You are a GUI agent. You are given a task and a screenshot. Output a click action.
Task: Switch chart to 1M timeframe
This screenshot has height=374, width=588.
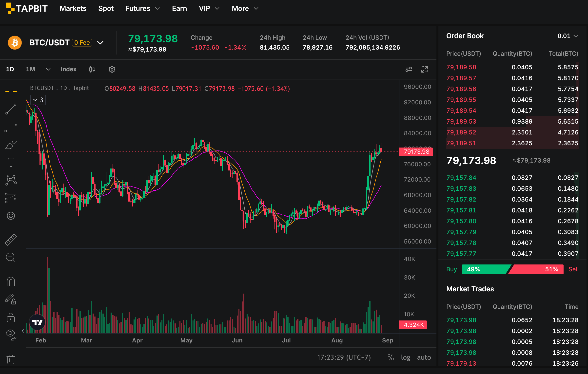(30, 69)
